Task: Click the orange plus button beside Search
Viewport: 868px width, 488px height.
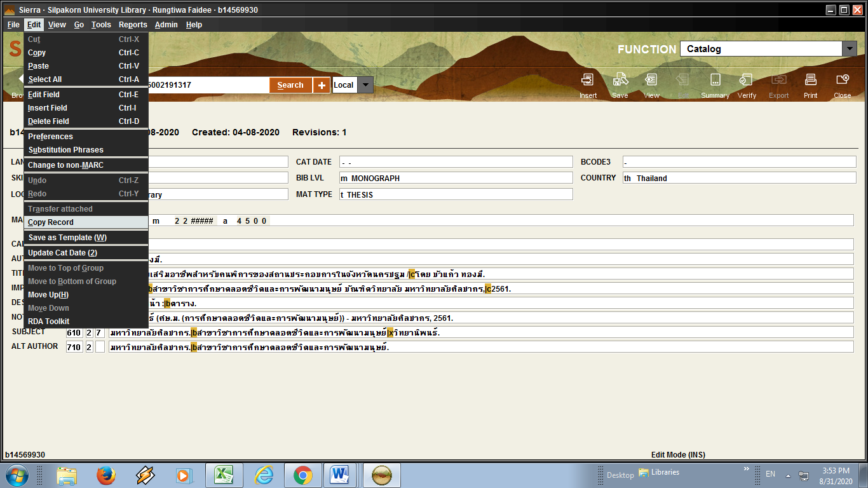Action: pyautogui.click(x=322, y=85)
